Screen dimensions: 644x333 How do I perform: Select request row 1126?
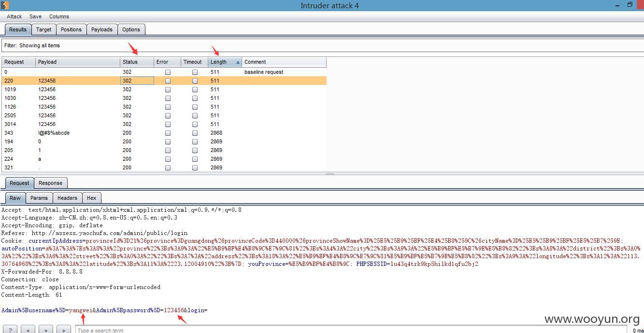coord(164,107)
